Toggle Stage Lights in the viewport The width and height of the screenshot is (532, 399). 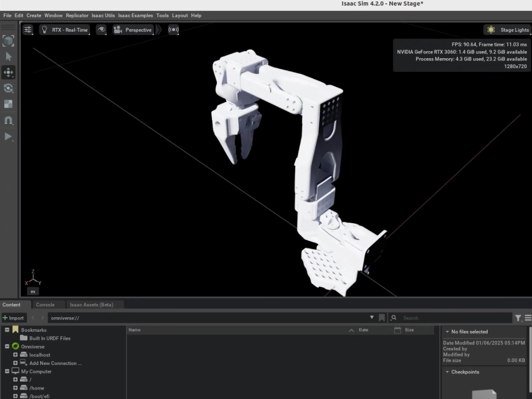[x=507, y=29]
